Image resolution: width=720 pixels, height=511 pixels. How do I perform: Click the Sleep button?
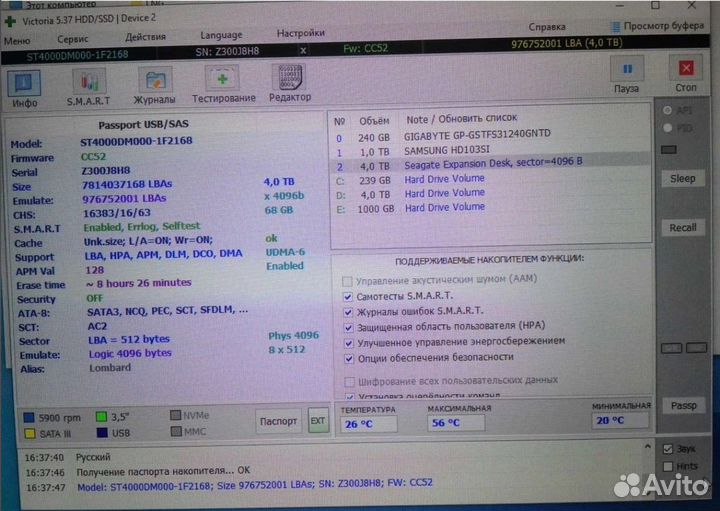tap(682, 178)
